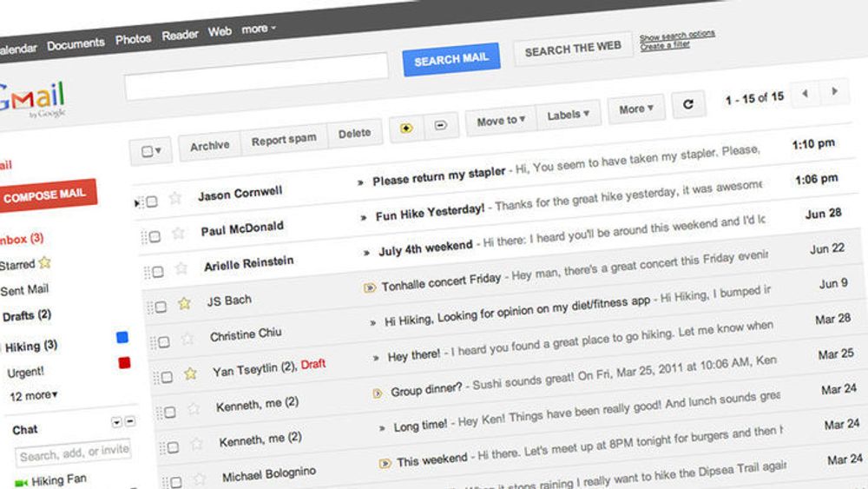This screenshot has height=489, width=868.
Task: Open Photos in the top navigation bar
Action: (134, 39)
